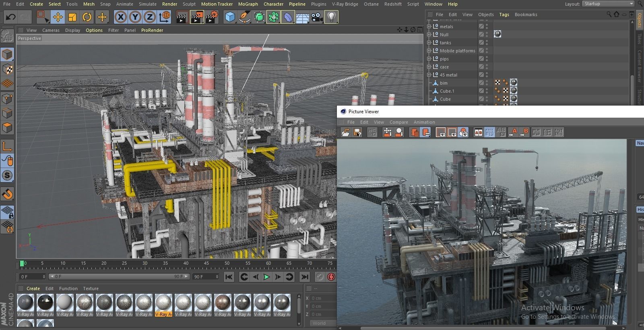Add a light object
This screenshot has width=644, height=330.
point(331,17)
